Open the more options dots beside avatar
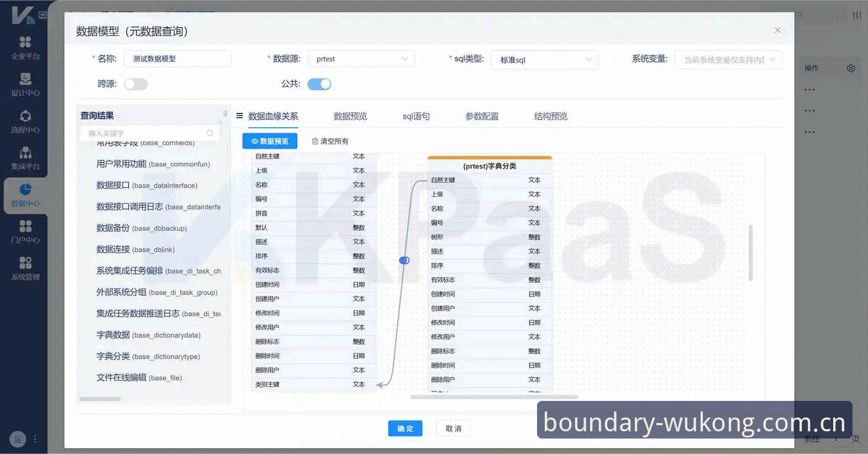 point(35,439)
